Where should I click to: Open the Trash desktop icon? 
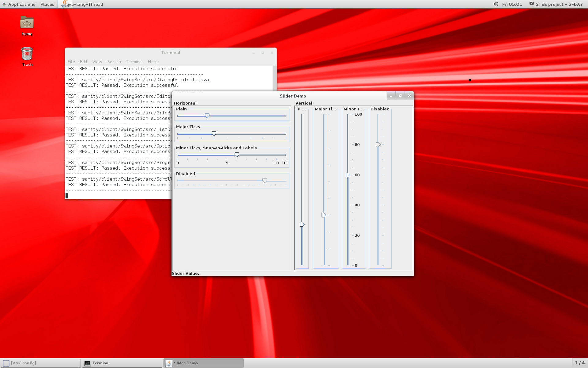27,54
